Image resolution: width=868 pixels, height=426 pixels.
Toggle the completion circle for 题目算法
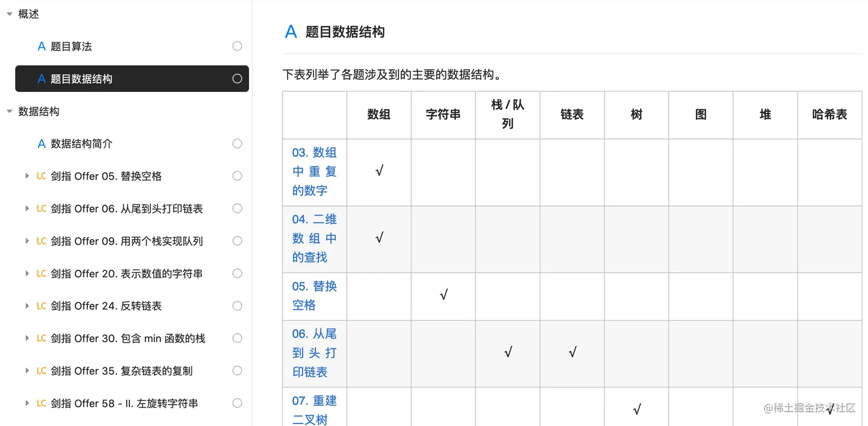(237, 46)
